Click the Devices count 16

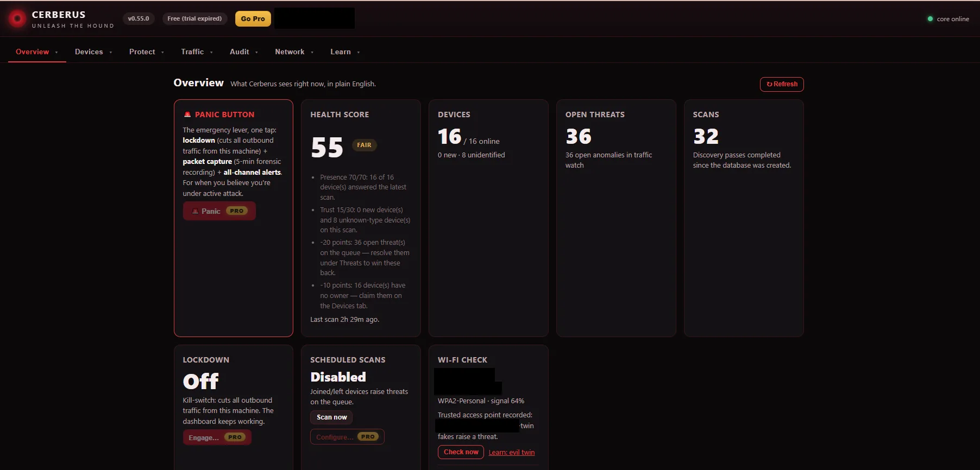pyautogui.click(x=450, y=137)
